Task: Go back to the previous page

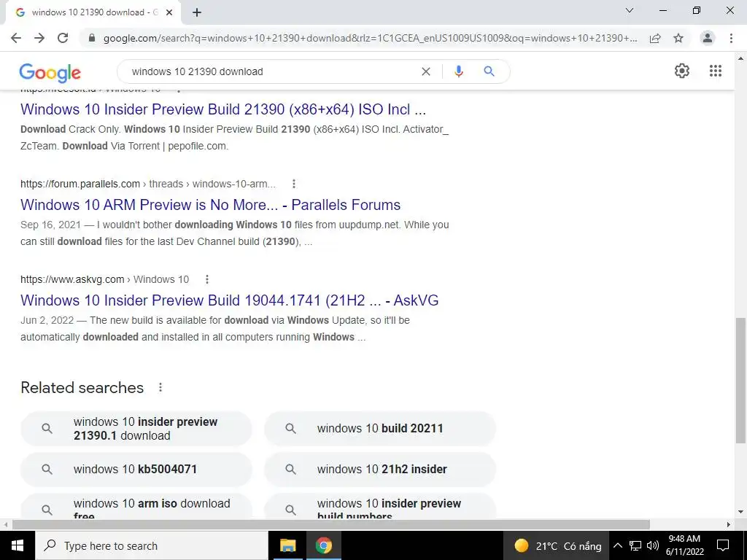Action: 16,38
